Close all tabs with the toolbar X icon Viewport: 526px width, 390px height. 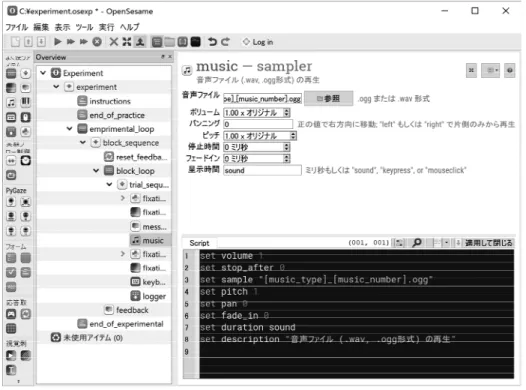click(x=114, y=42)
